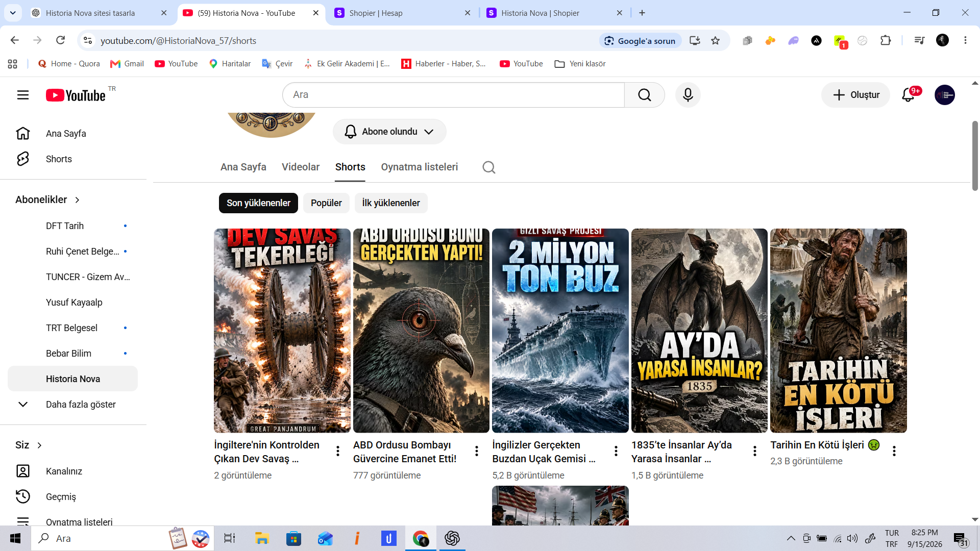
Task: Switch to Ana Sayfa channel tab
Action: (243, 167)
